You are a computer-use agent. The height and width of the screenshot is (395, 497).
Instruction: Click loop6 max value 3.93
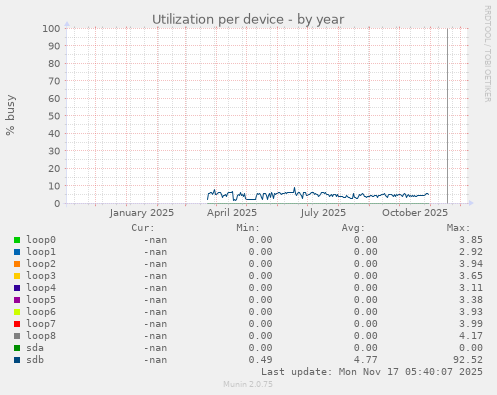pyautogui.click(x=471, y=312)
